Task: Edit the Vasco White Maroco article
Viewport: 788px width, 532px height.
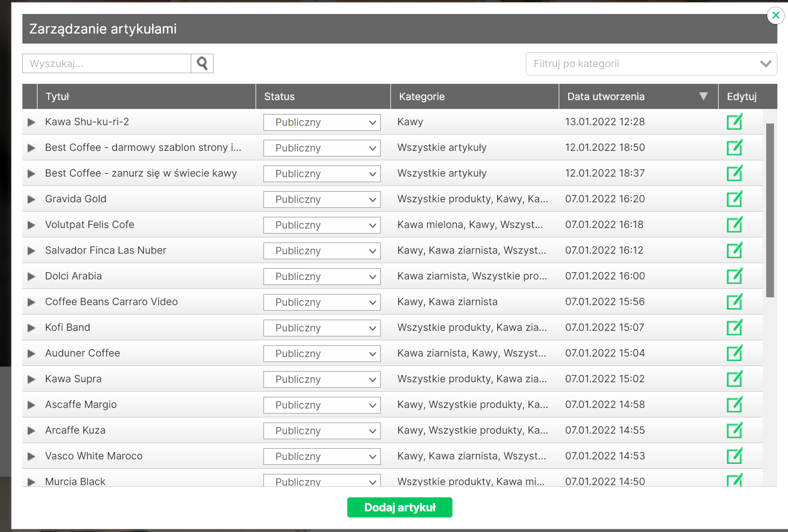Action: tap(734, 456)
